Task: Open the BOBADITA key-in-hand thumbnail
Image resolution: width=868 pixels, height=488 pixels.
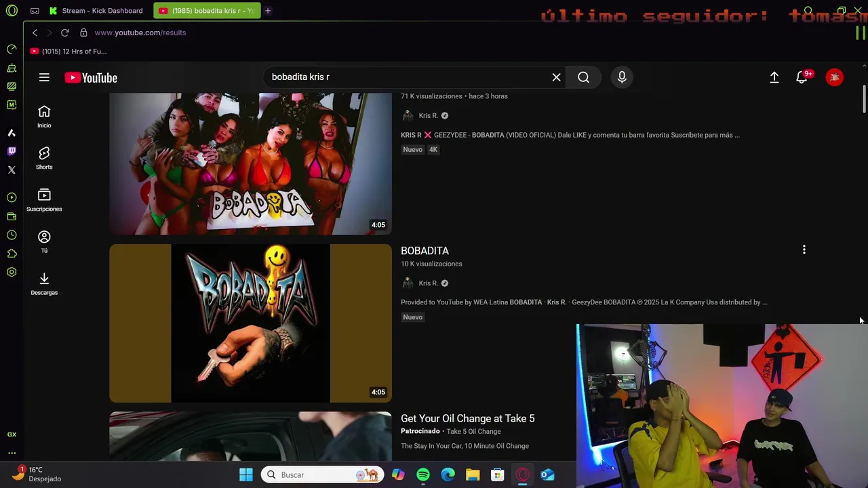Action: click(x=250, y=323)
